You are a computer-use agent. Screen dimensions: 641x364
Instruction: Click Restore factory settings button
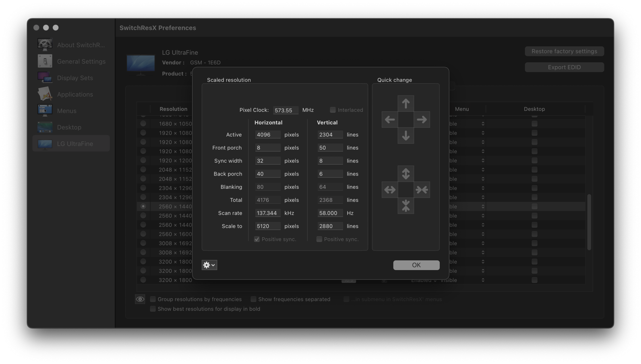[x=564, y=51]
